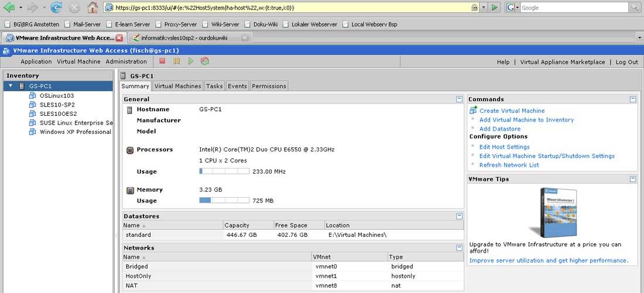
Task: Click the green Power On play icon
Action: [x=190, y=61]
